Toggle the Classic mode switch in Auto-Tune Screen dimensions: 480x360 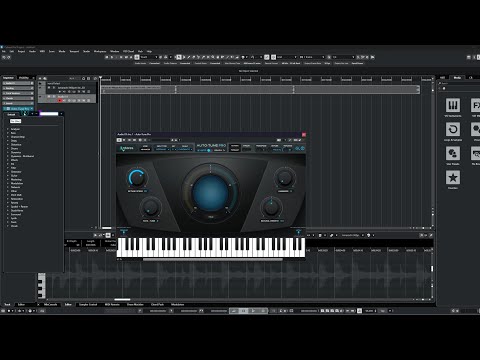coord(247,150)
